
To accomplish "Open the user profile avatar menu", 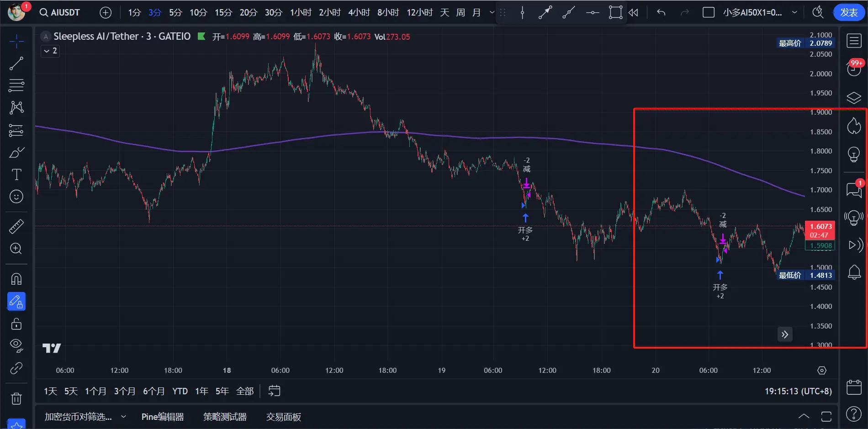I will pyautogui.click(x=16, y=12).
